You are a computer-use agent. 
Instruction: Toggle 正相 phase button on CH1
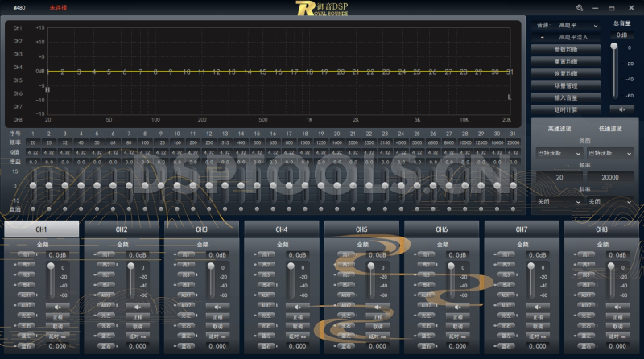click(57, 316)
